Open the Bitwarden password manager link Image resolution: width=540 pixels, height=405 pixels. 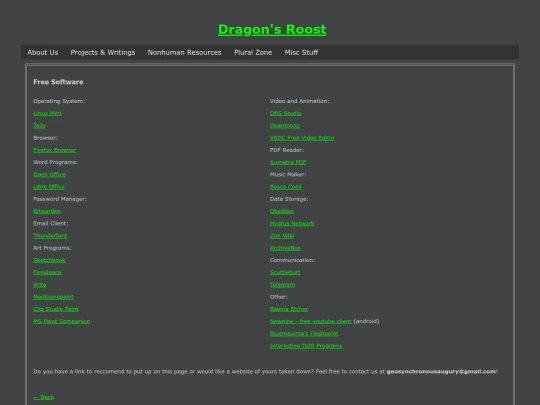[47, 211]
